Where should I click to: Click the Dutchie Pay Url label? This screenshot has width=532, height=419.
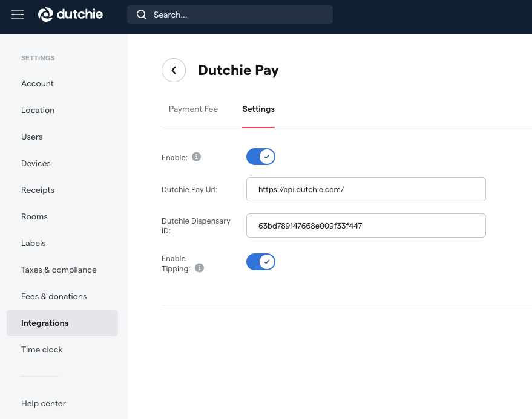tap(189, 189)
